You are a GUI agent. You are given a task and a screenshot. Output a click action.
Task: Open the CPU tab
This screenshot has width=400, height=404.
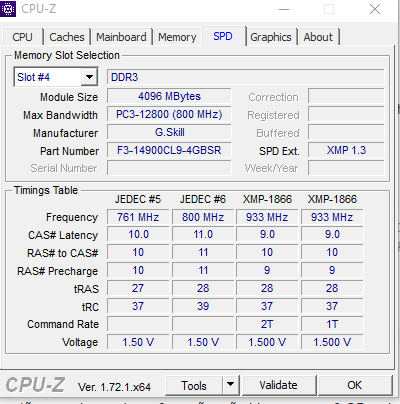22,37
